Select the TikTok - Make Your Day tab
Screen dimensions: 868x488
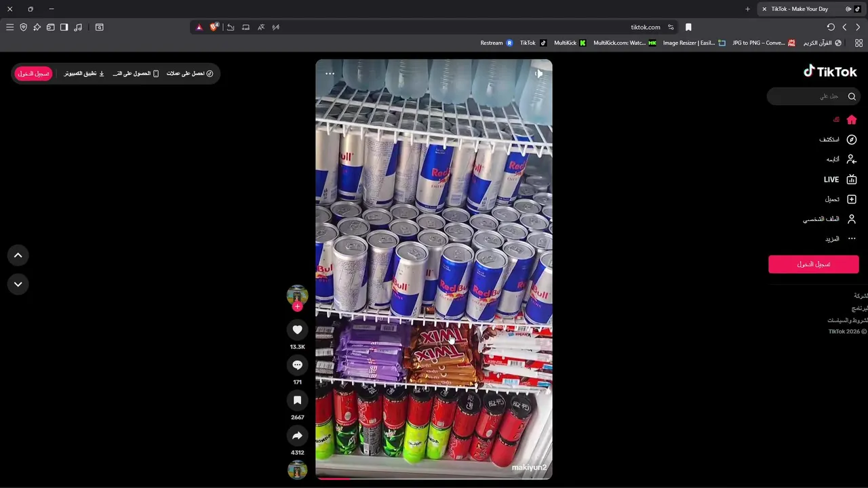click(x=810, y=9)
